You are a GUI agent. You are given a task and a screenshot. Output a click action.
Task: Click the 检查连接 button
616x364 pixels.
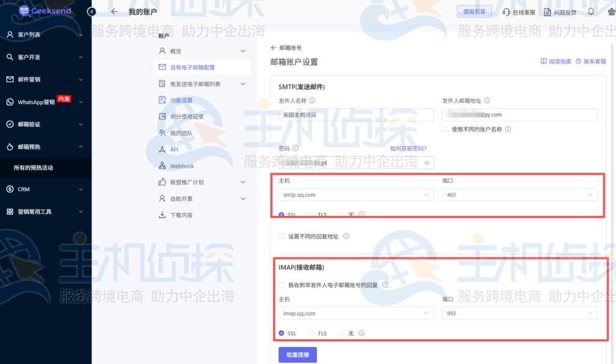pos(297,356)
